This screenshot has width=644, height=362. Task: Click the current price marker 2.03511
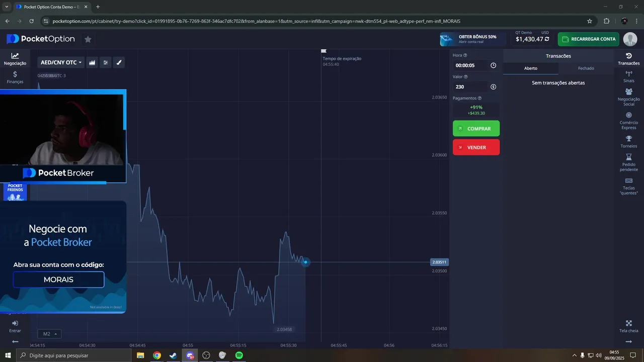439,262
